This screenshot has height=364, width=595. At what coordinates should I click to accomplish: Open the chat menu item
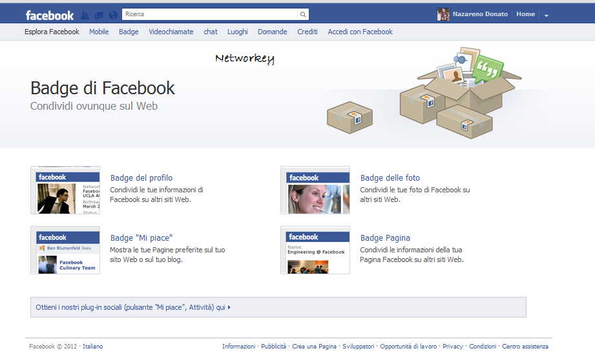click(x=211, y=32)
